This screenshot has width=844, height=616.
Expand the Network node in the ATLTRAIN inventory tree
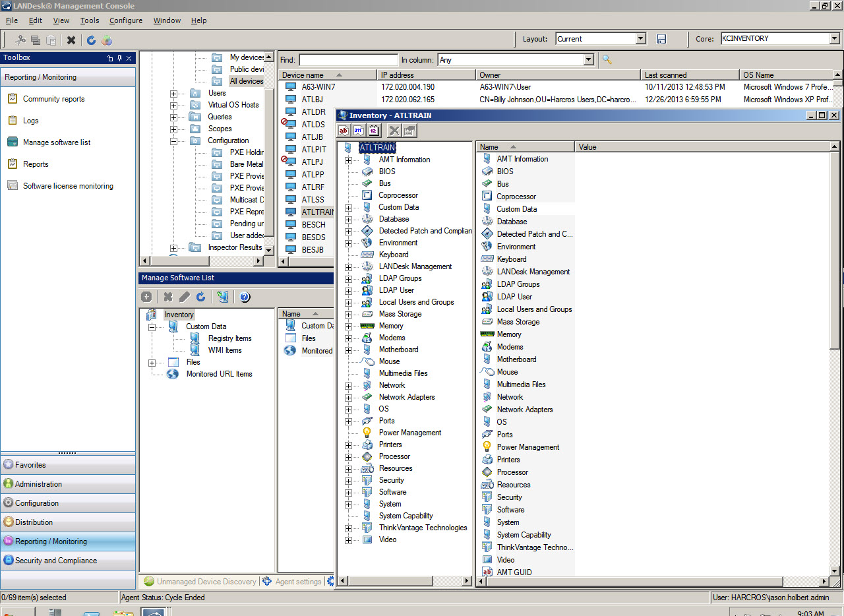(348, 385)
